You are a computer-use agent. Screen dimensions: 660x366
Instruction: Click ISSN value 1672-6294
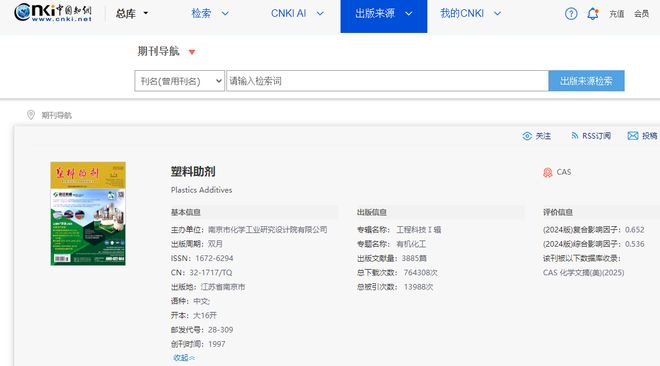[214, 258]
